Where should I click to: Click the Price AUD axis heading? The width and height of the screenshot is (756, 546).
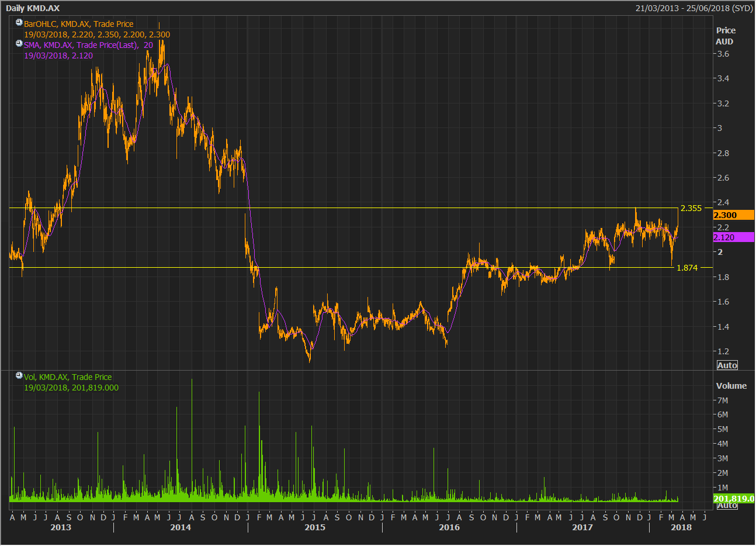click(x=725, y=36)
